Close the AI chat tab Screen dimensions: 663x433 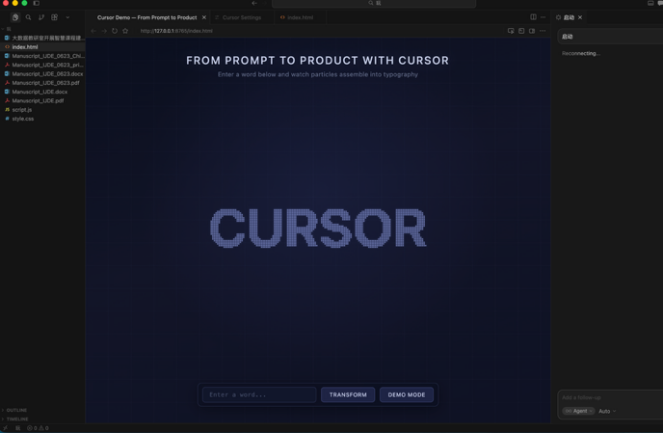[580, 17]
